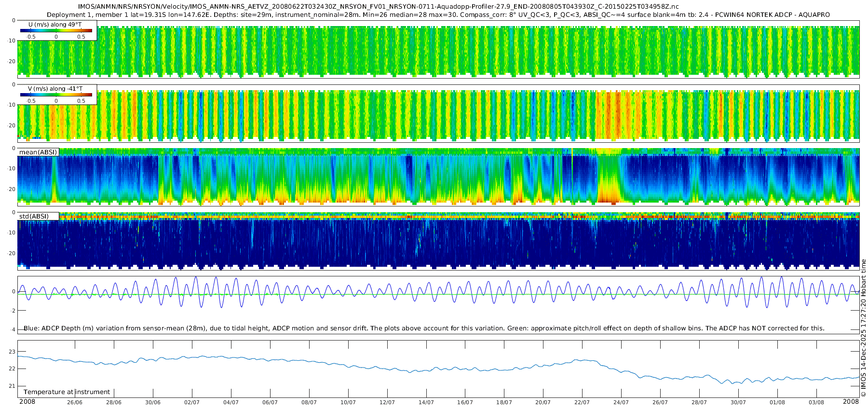The image size is (868, 410).
Task: Select the 30/07 date tick label
Action: pyautogui.click(x=738, y=402)
